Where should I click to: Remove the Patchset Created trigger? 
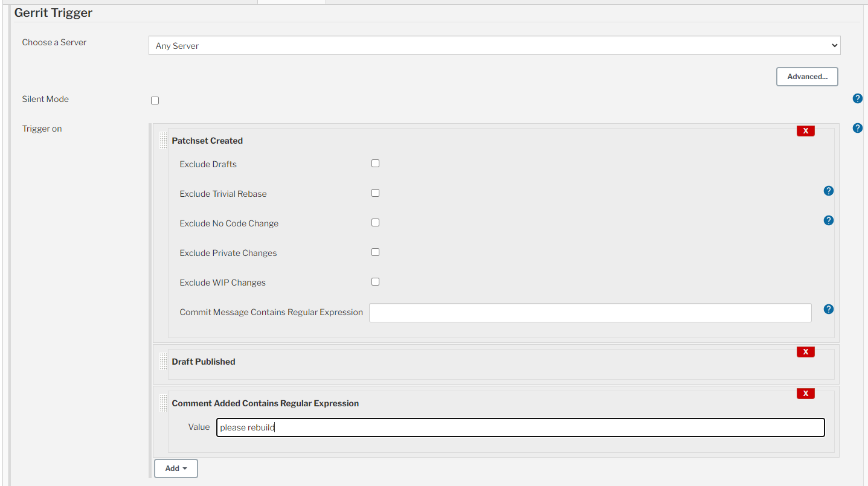806,131
